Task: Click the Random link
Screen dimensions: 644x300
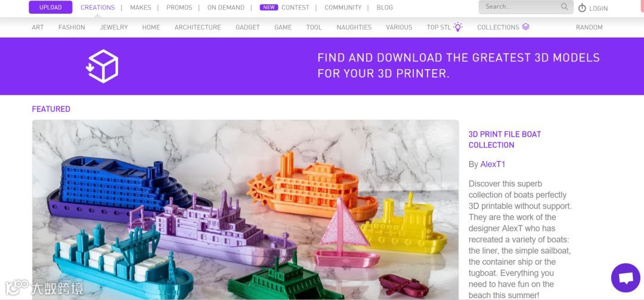Action: coord(589,27)
